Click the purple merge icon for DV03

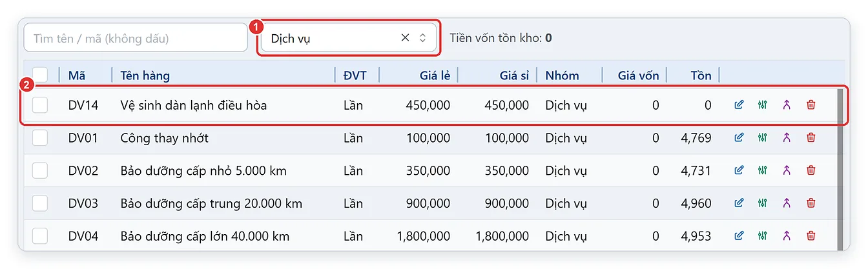coord(787,203)
